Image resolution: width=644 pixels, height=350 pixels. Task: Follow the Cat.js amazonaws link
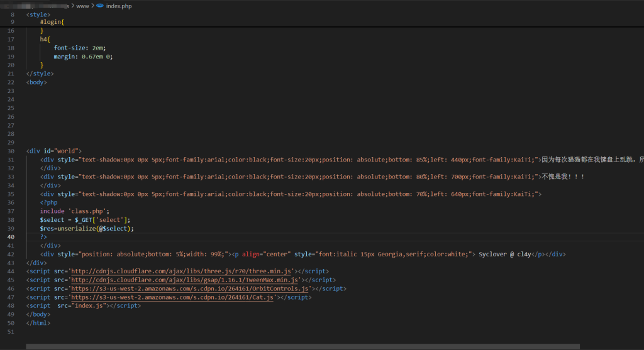click(x=174, y=297)
